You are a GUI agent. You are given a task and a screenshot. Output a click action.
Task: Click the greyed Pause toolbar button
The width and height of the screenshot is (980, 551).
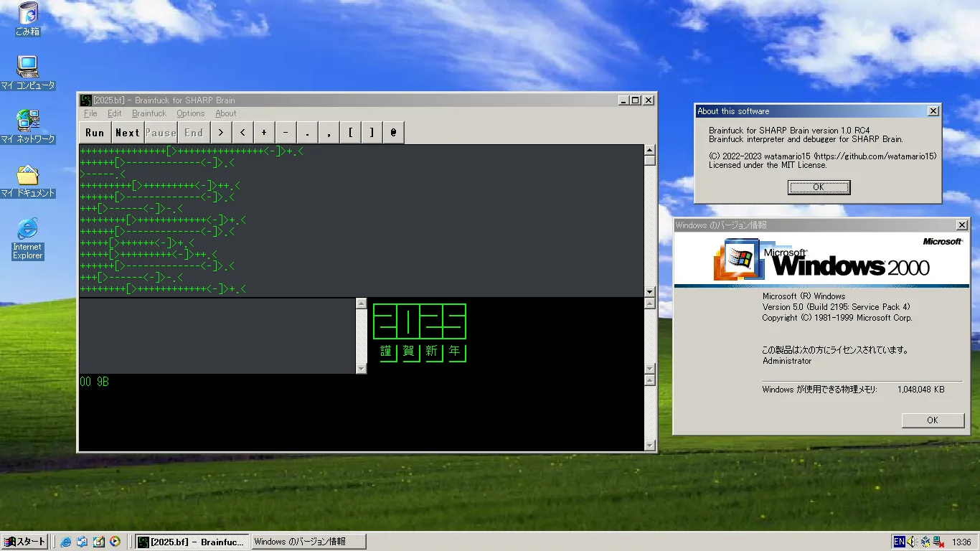point(161,132)
